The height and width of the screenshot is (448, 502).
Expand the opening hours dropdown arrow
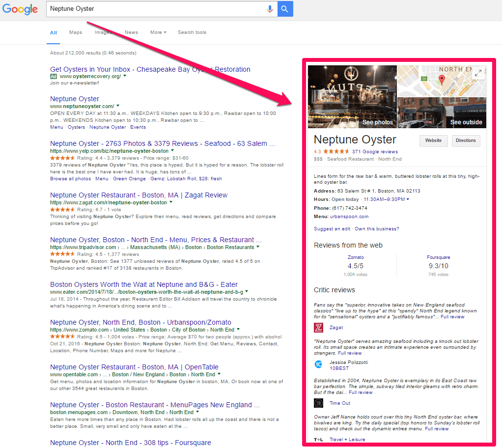(408, 199)
